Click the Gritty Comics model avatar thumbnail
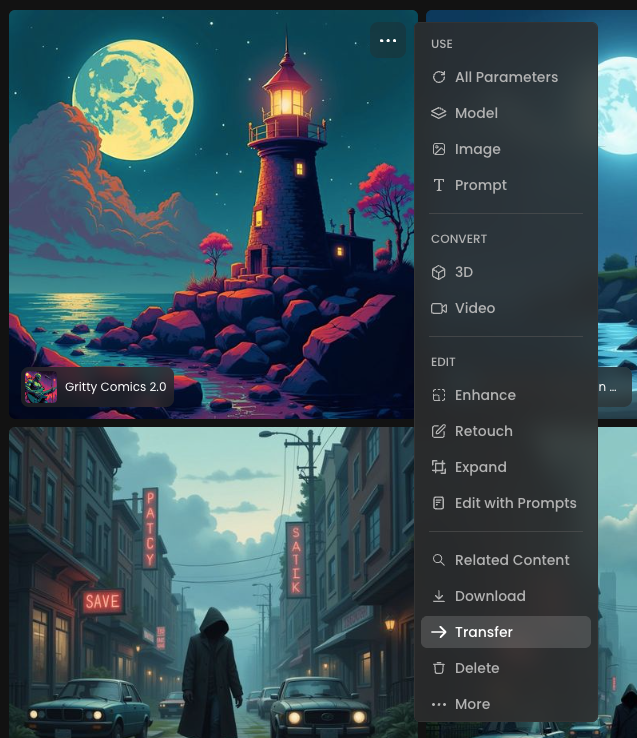This screenshot has height=738, width=637. [41, 387]
